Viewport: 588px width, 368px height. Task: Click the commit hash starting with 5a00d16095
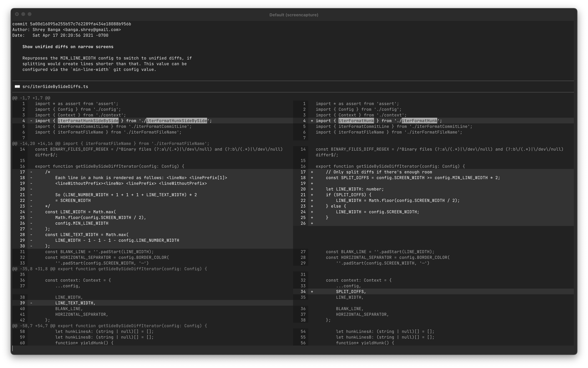pyautogui.click(x=80, y=24)
